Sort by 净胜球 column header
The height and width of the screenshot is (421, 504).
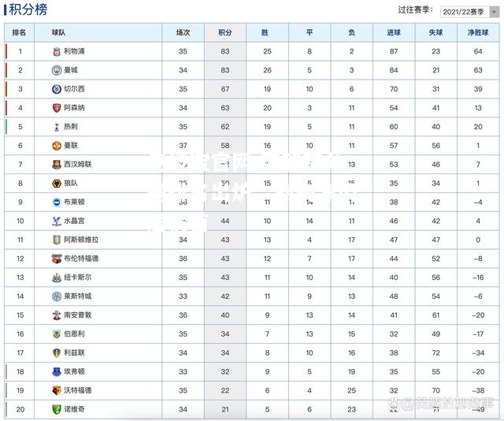[x=478, y=32]
